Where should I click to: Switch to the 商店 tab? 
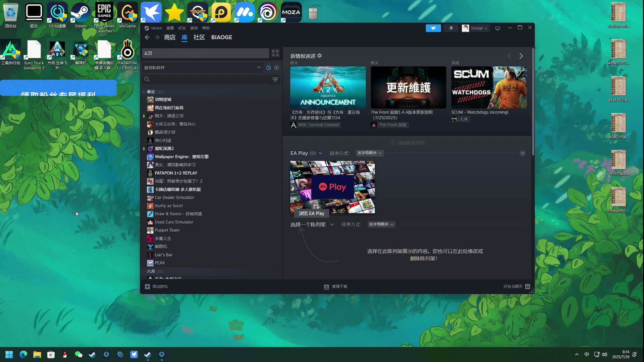[170, 37]
